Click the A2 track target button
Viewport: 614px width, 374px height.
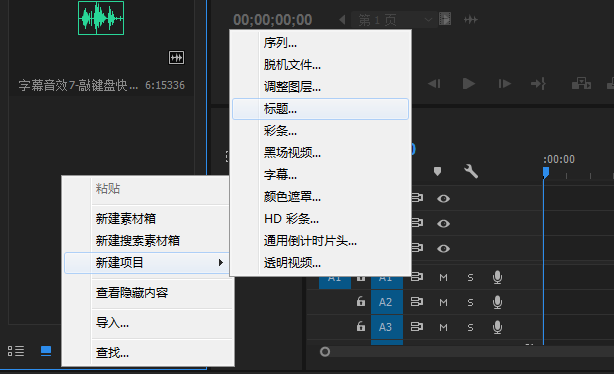(x=386, y=302)
